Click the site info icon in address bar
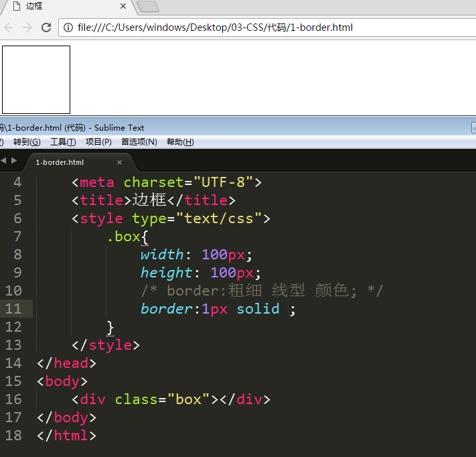 tap(68, 27)
